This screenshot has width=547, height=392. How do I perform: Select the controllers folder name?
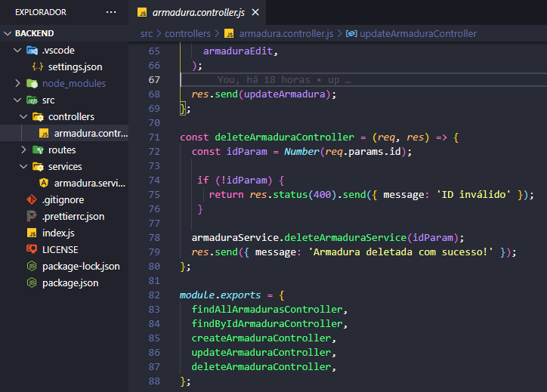tap(71, 116)
